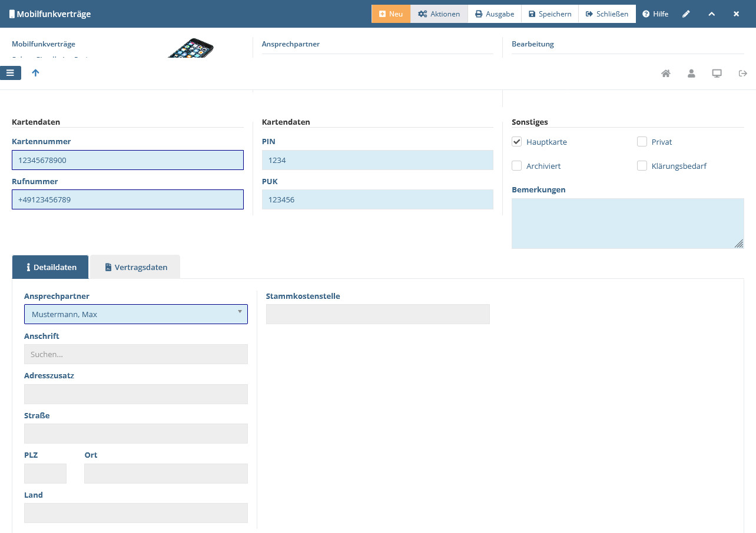Create a new record with Neu

[x=391, y=14]
